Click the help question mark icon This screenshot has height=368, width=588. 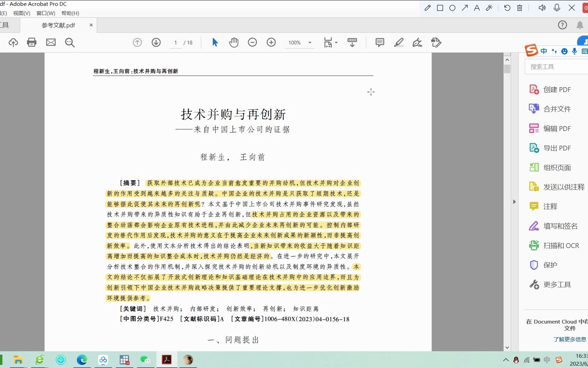(x=562, y=25)
